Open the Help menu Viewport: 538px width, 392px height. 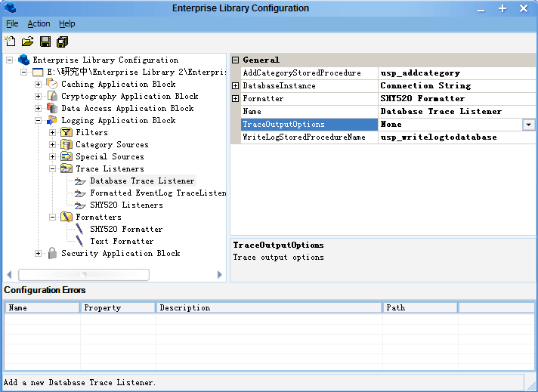67,23
